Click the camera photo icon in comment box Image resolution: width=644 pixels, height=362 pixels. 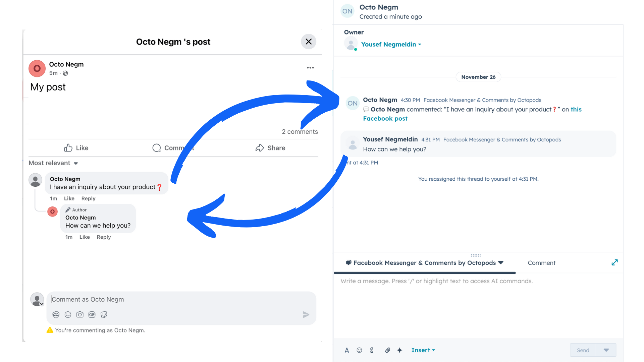[x=80, y=314]
